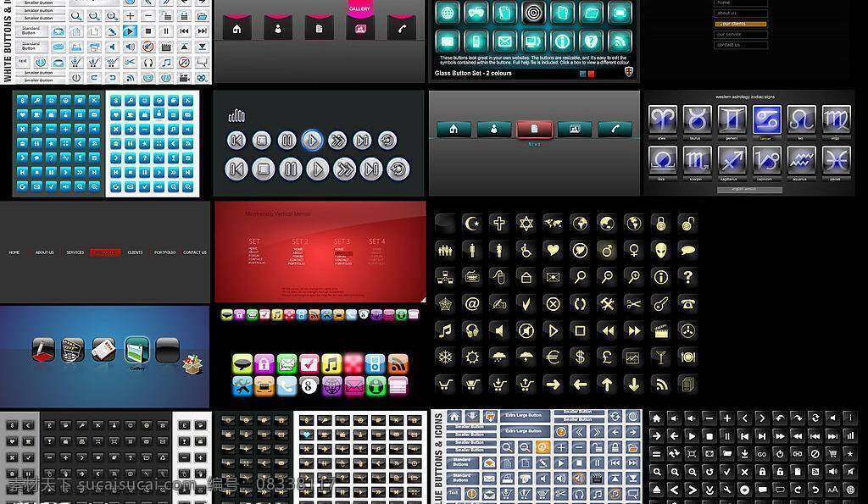Click the teal glass gamepad button
Viewport: 868px width, 504px height.
(476, 13)
